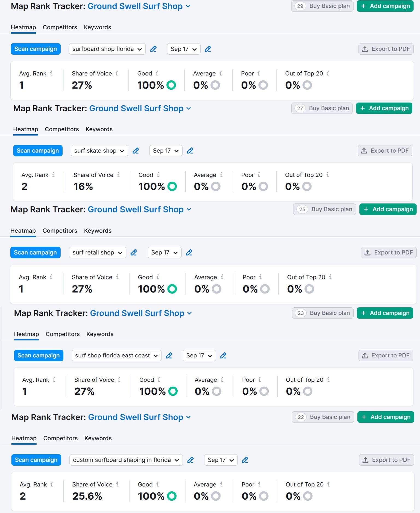Click Add campaign button next to 29 badge
The width and height of the screenshot is (420, 513).
click(x=385, y=6)
